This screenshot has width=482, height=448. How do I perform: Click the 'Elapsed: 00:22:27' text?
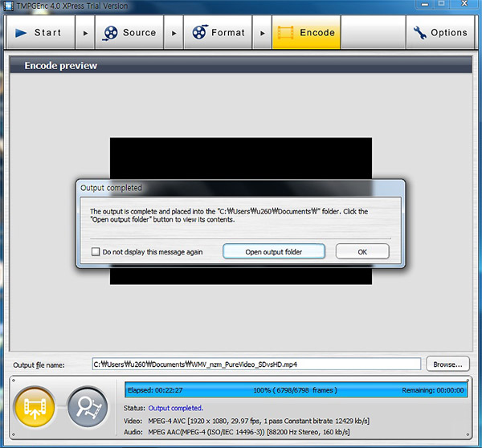pyautogui.click(x=155, y=390)
